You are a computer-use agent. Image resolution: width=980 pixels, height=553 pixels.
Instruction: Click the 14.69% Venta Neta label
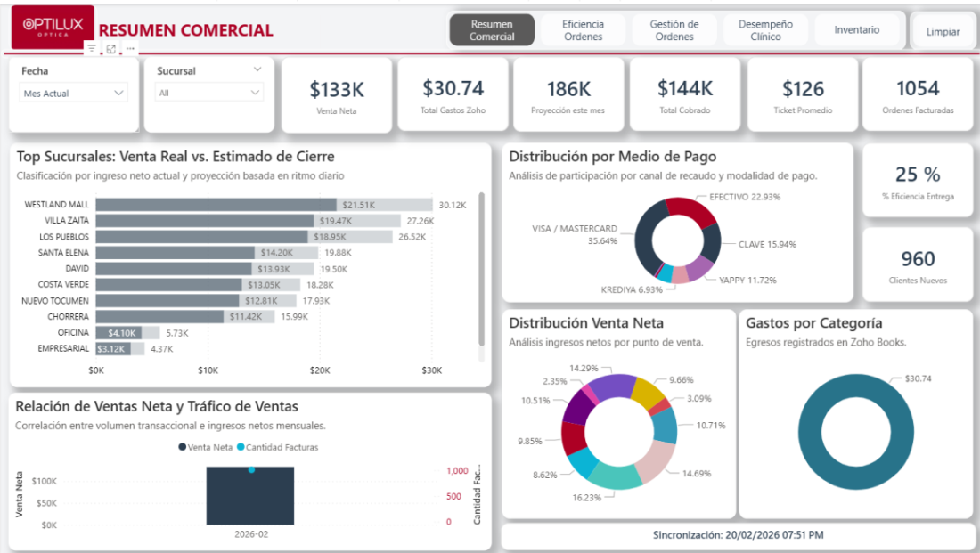tap(697, 474)
